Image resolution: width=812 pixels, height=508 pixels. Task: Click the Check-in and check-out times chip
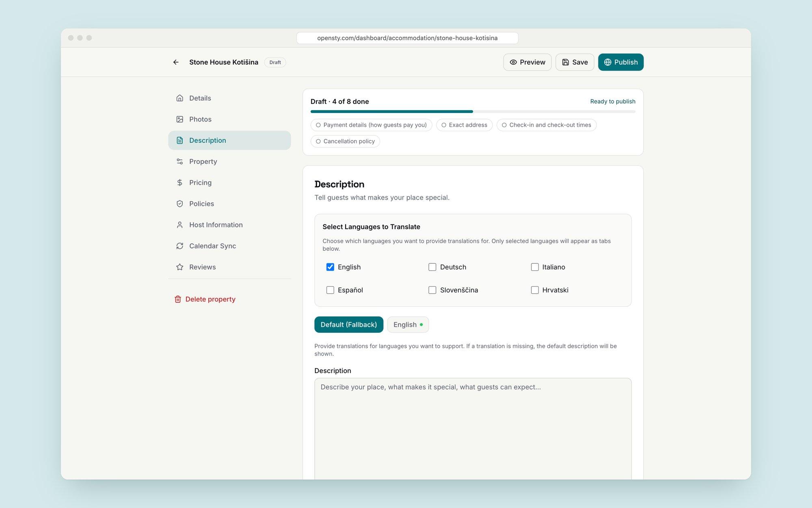546,125
